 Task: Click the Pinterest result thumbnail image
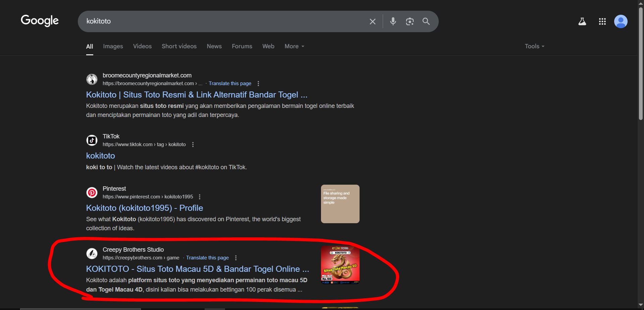(x=340, y=204)
